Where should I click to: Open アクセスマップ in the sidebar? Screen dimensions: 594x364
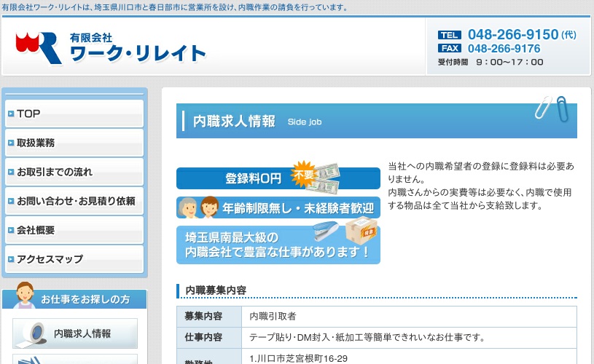pos(73,259)
